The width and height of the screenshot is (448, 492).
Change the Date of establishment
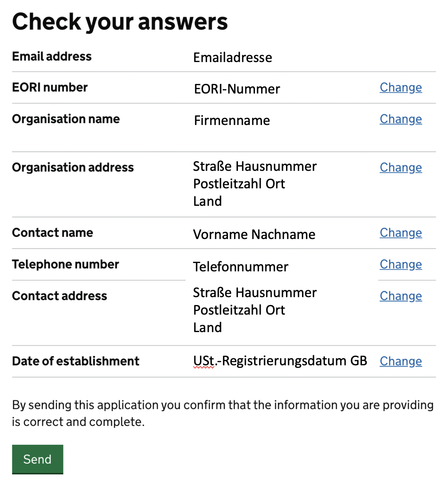(x=401, y=361)
